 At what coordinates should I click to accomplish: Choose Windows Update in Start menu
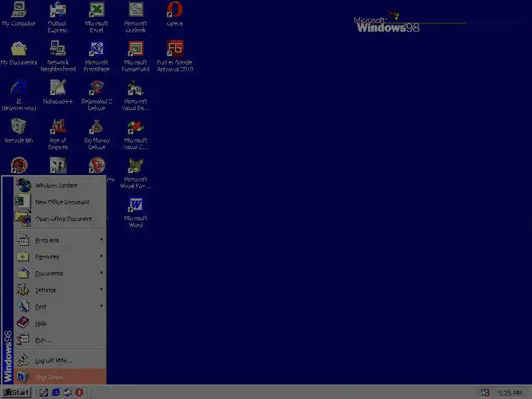coord(60,185)
